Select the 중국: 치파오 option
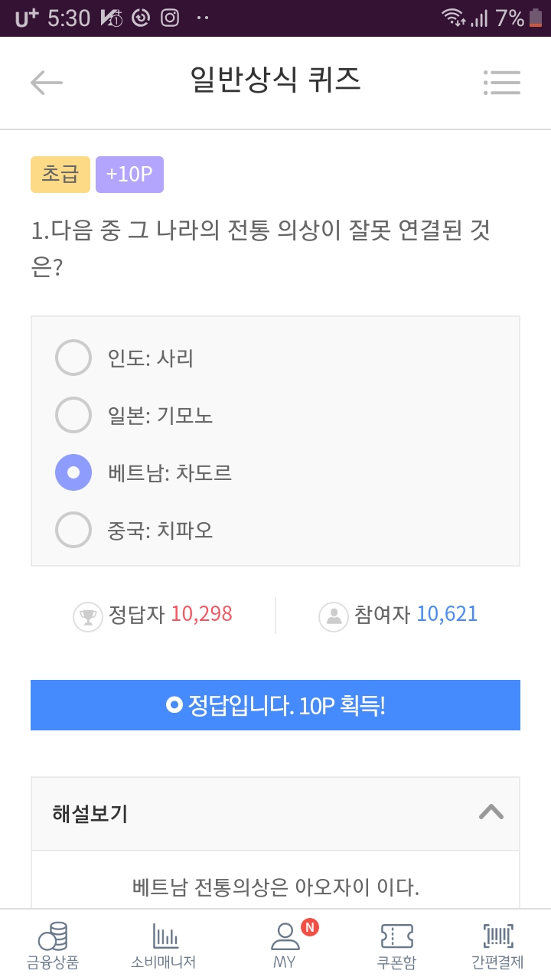 [x=73, y=530]
